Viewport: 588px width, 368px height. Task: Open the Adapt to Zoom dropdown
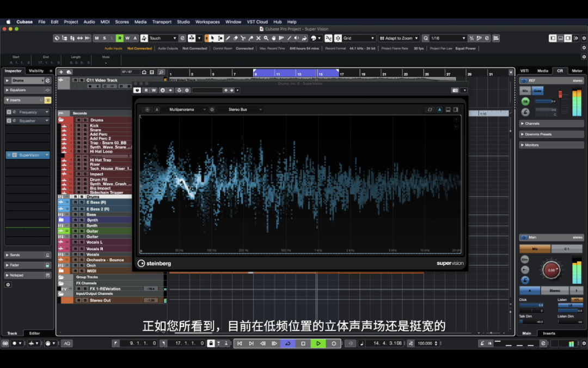tap(399, 38)
